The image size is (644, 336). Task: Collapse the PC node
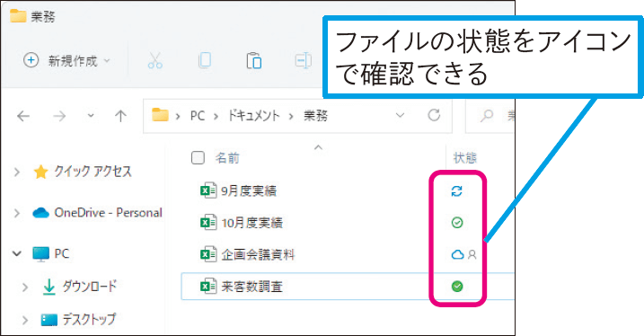17,253
